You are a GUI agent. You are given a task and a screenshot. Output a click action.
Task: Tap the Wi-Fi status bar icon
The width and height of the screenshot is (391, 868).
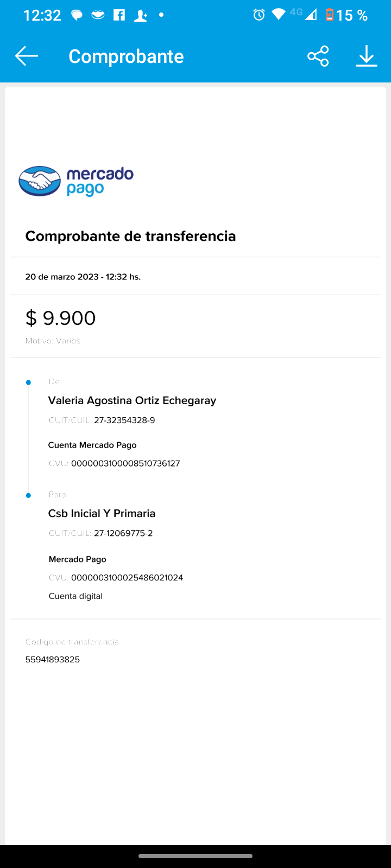click(279, 15)
